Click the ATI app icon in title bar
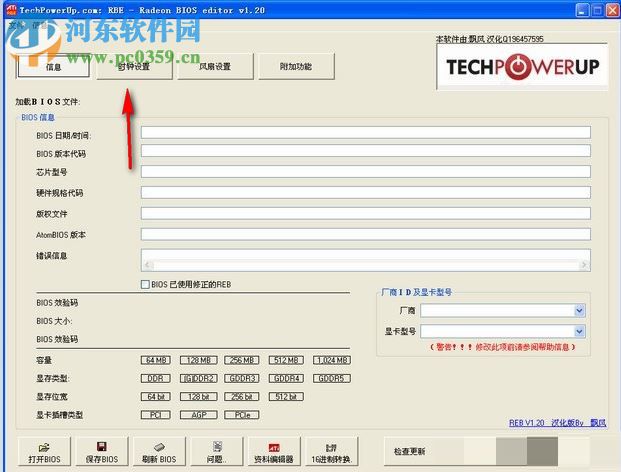 coord(12,10)
